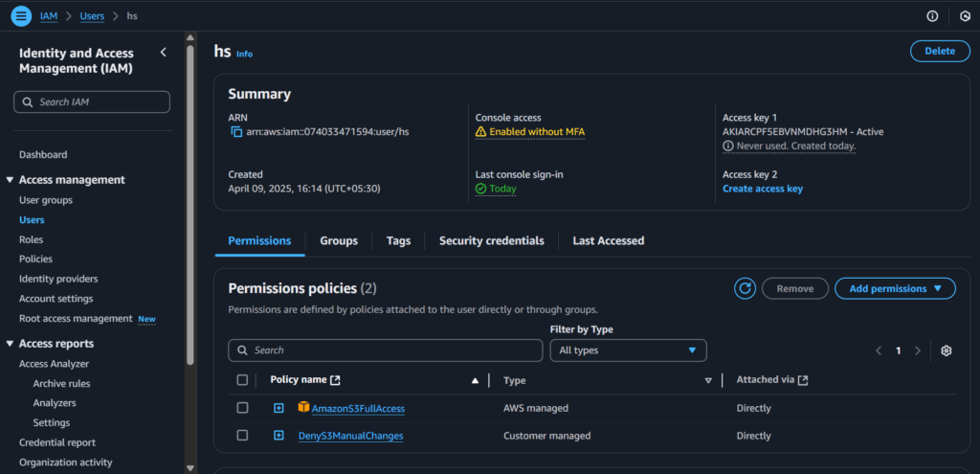Collapse the Access reports section
The image size is (980, 474).
coord(10,344)
